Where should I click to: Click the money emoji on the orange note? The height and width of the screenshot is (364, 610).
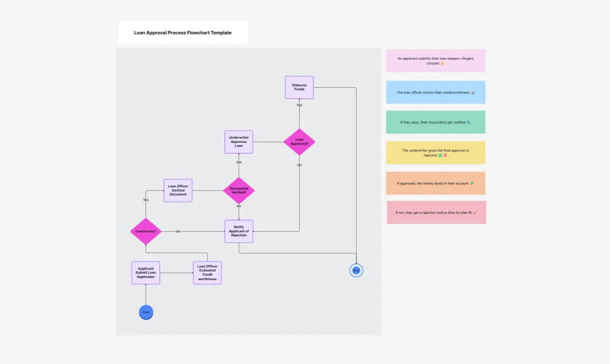tap(472, 183)
